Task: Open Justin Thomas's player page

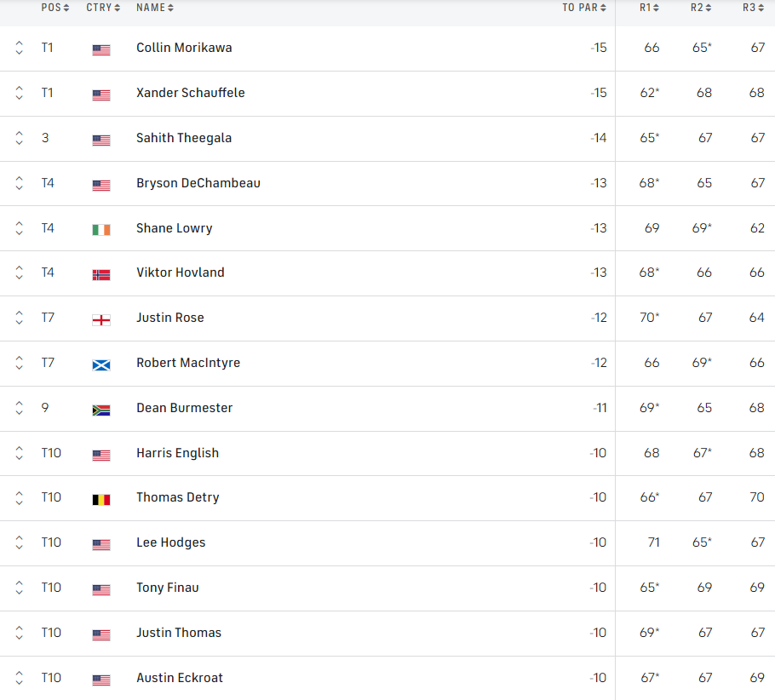Action: (x=179, y=634)
